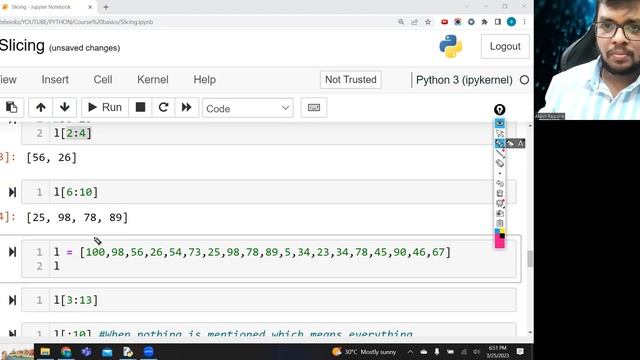Open the cell type Code dropdown
This screenshot has width=640, height=360.
pos(248,108)
